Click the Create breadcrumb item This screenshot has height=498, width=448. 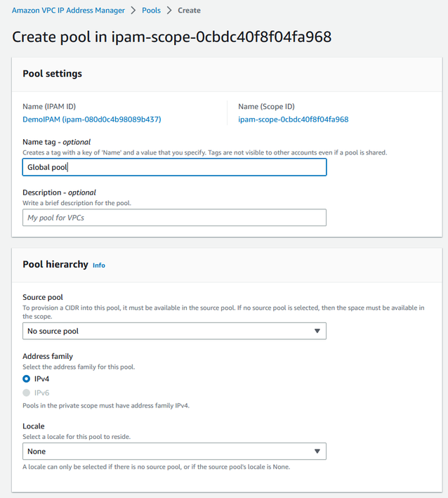pyautogui.click(x=189, y=11)
